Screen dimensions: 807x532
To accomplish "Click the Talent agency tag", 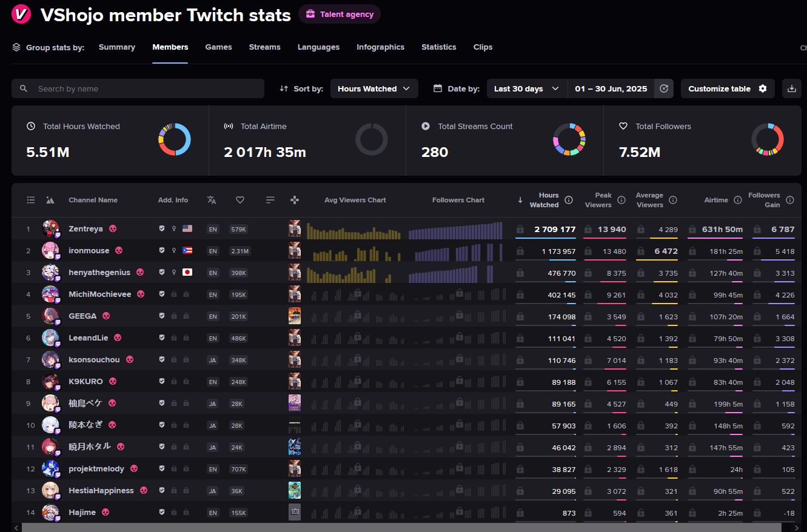I will coord(340,15).
